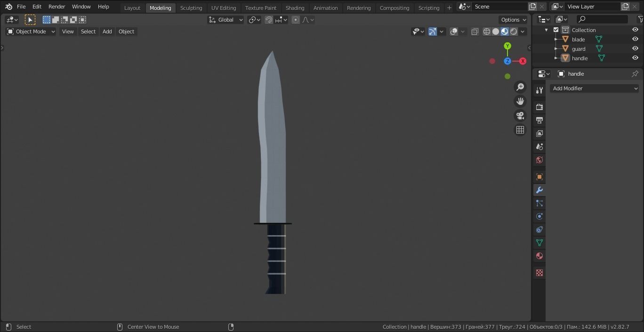This screenshot has height=332, width=644.
Task: Open the File menu
Action: (21, 7)
